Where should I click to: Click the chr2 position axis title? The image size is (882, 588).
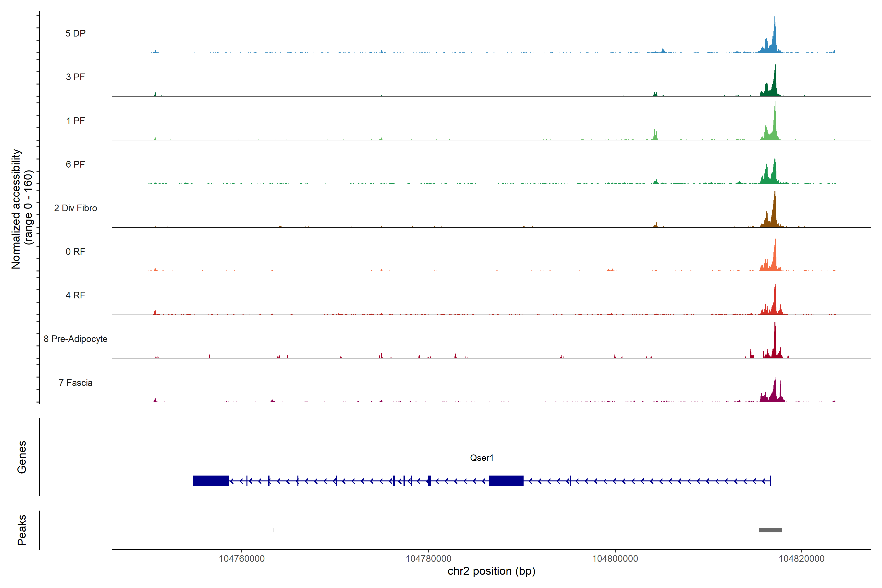(x=491, y=571)
